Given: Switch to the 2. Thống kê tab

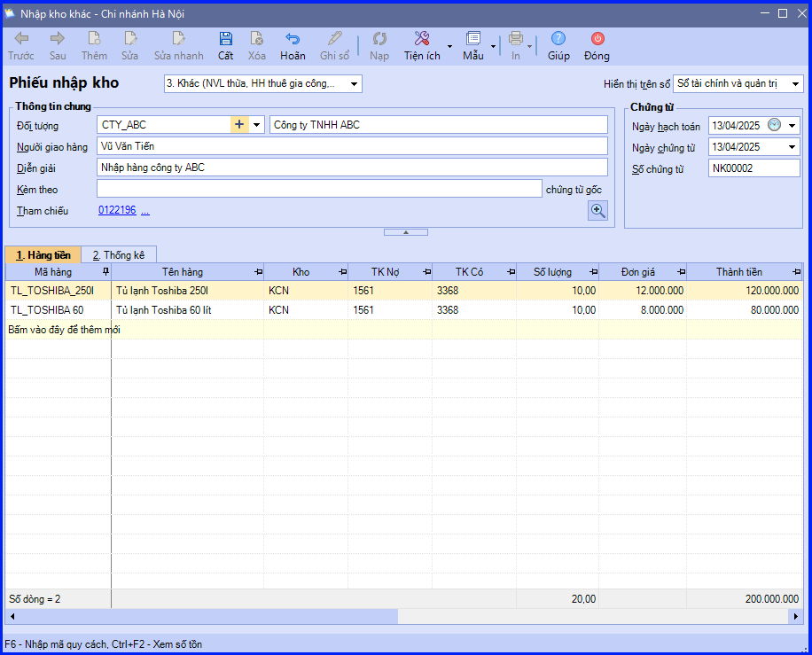Looking at the screenshot, I should click(119, 254).
